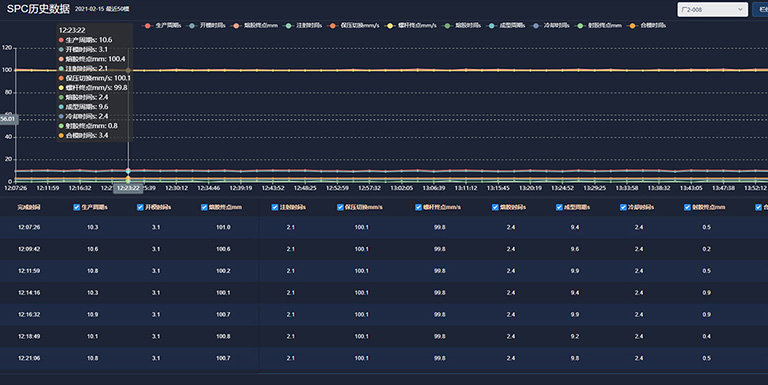Click the 12:23:22 marker on the time axis
The image size is (768, 385).
[x=128, y=188]
